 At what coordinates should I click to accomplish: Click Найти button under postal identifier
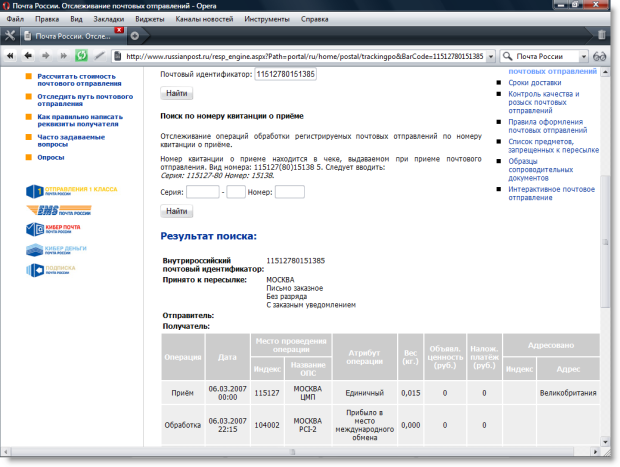(x=176, y=93)
